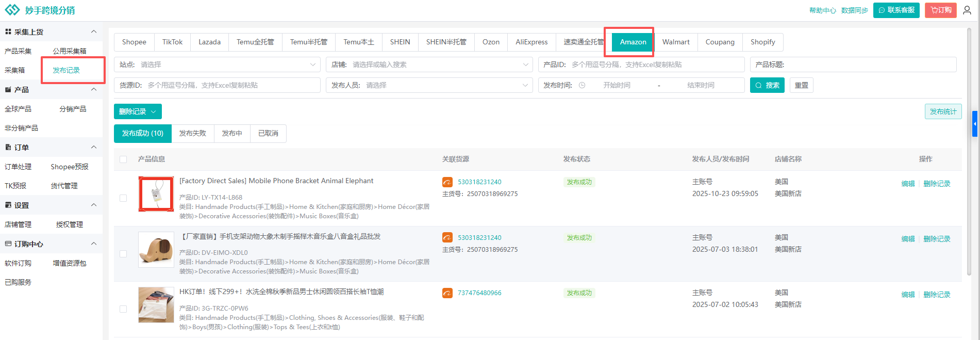Open the 站点 dropdown
The width and height of the screenshot is (980, 340).
point(217,65)
